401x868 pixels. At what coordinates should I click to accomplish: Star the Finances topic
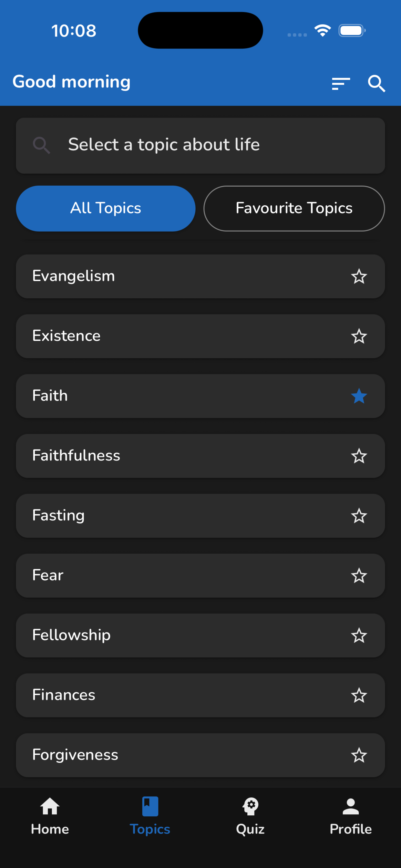(359, 696)
